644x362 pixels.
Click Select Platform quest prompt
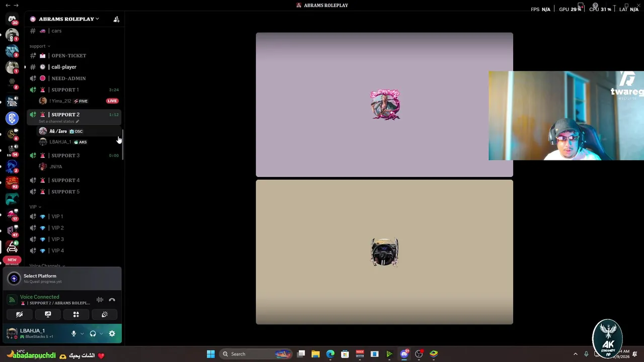tap(62, 278)
